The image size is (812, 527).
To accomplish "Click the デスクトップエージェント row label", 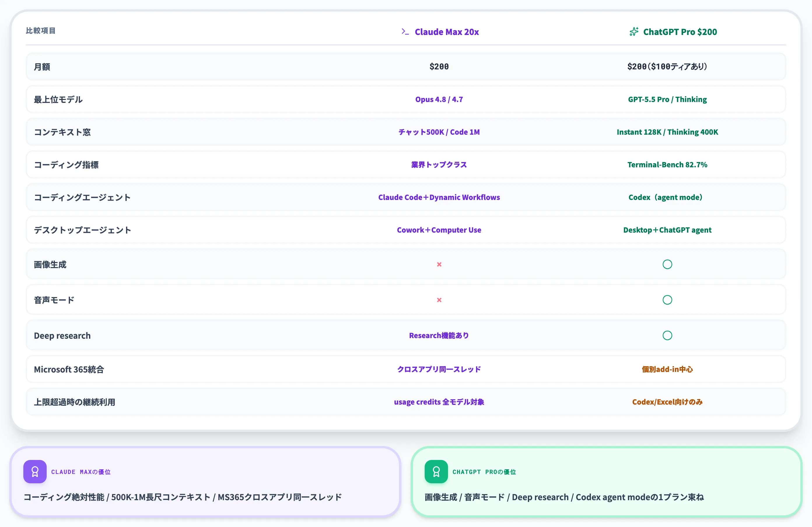I will (x=83, y=231).
